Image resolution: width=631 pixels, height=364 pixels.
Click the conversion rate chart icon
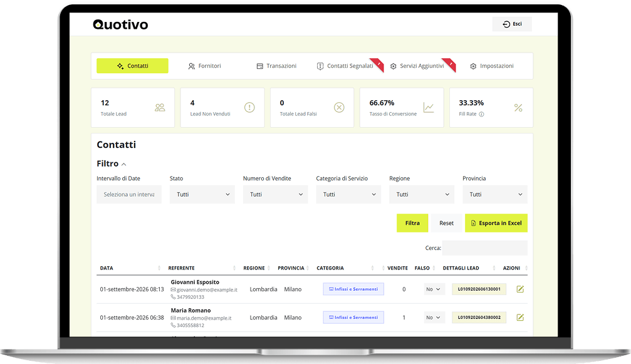429,107
